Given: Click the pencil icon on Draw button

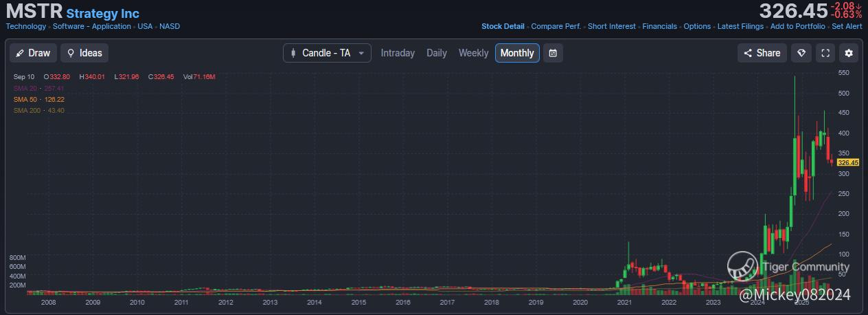Looking at the screenshot, I should click(x=20, y=53).
